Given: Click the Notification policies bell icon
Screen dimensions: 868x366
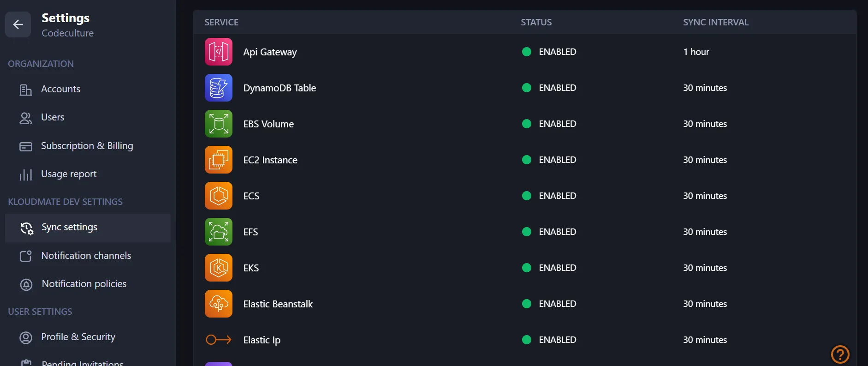Looking at the screenshot, I should tap(26, 284).
